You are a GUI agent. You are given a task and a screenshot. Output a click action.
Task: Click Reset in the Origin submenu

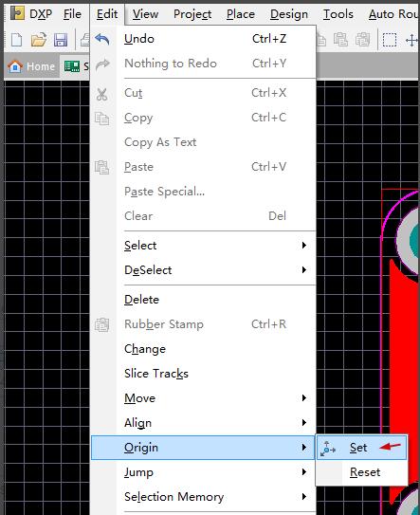pos(361,472)
